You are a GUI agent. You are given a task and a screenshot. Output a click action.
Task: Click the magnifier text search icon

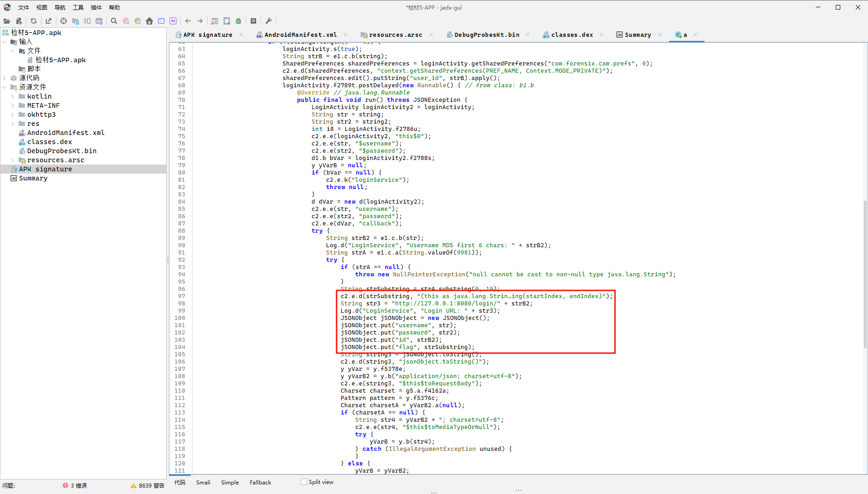(x=114, y=21)
